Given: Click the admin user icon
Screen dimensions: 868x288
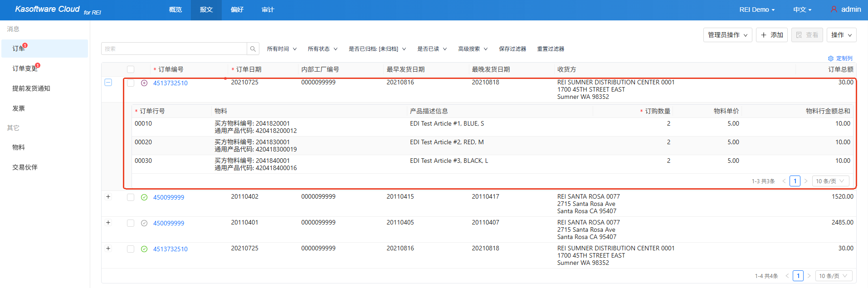Looking at the screenshot, I should pyautogui.click(x=834, y=9).
